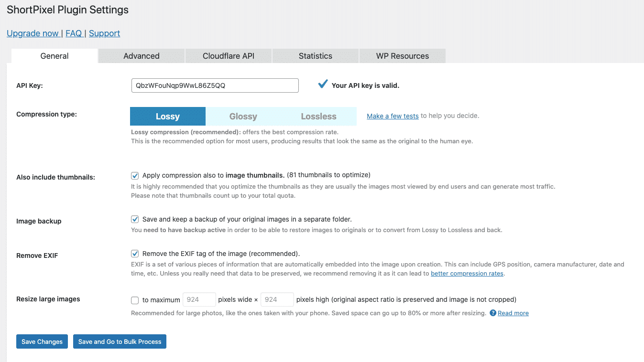644x362 pixels.
Task: Switch to Lossless compression
Action: [319, 117]
